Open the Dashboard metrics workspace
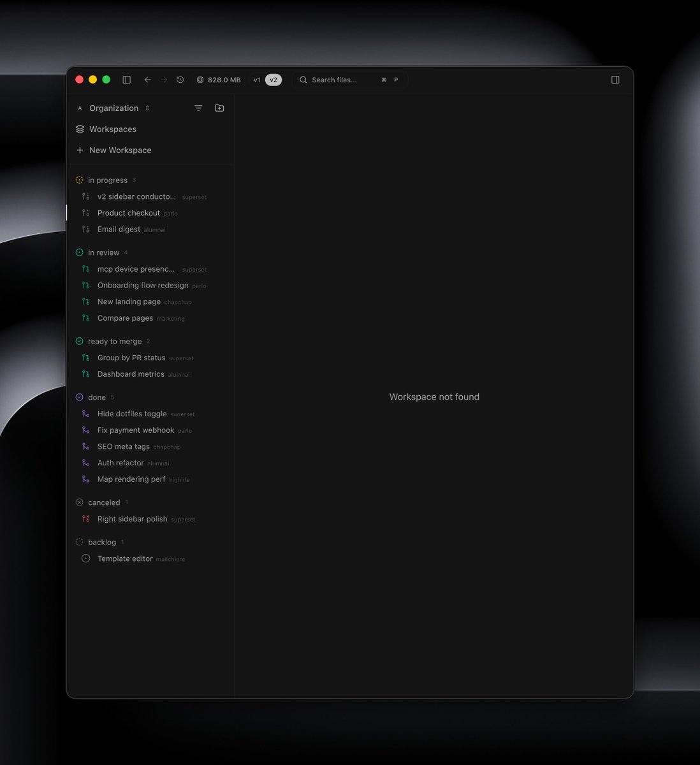This screenshot has width=700, height=765. pos(150,374)
